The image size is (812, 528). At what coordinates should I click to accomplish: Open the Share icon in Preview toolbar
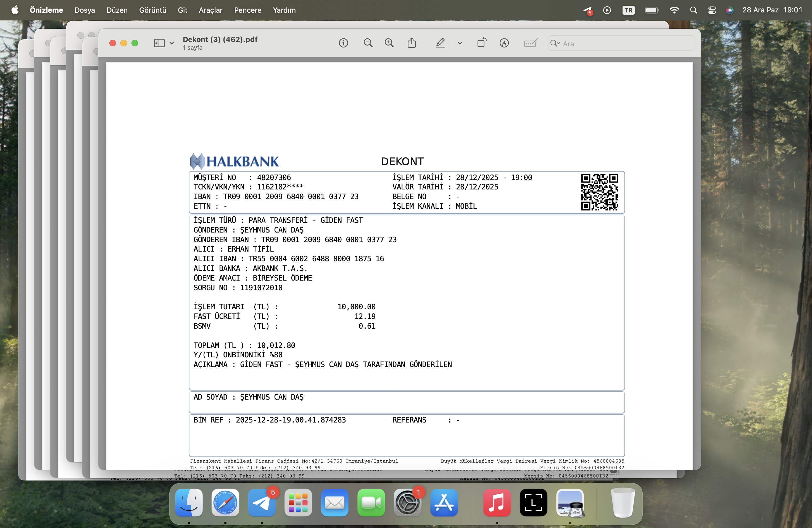[x=412, y=43]
